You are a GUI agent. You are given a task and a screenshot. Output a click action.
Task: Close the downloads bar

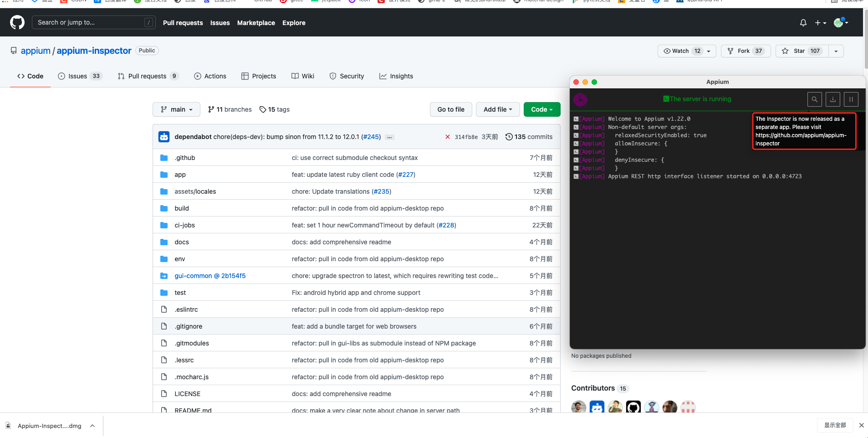[861, 425]
